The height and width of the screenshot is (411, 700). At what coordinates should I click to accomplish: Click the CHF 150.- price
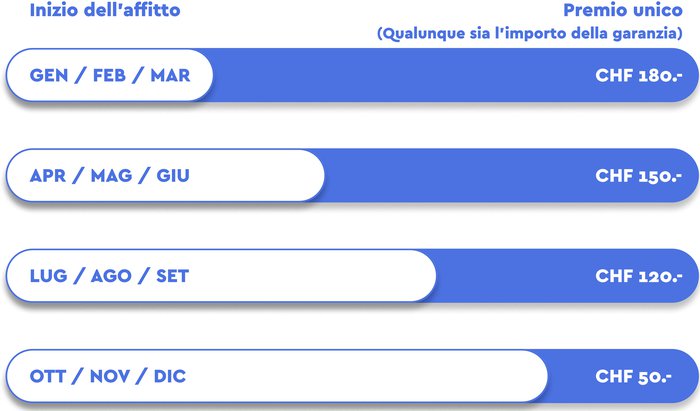pos(639,176)
